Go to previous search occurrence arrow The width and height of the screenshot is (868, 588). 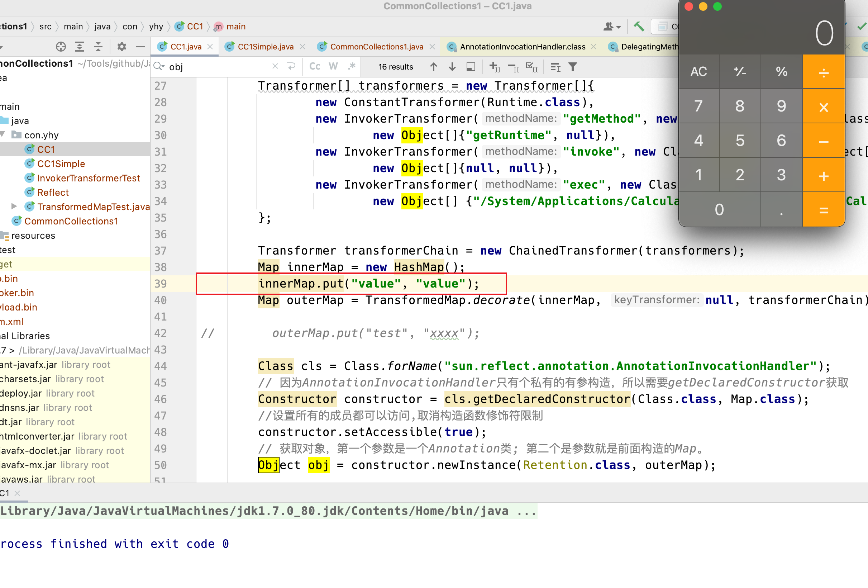tap(433, 67)
